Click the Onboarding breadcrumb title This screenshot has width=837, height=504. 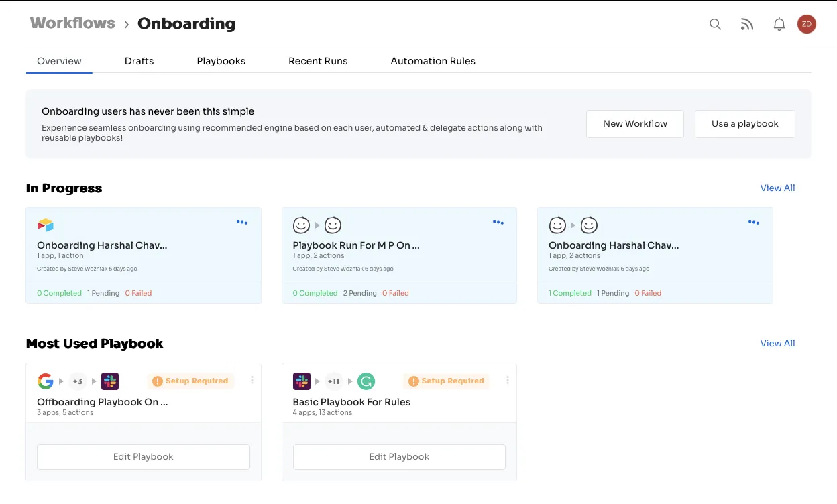click(186, 24)
